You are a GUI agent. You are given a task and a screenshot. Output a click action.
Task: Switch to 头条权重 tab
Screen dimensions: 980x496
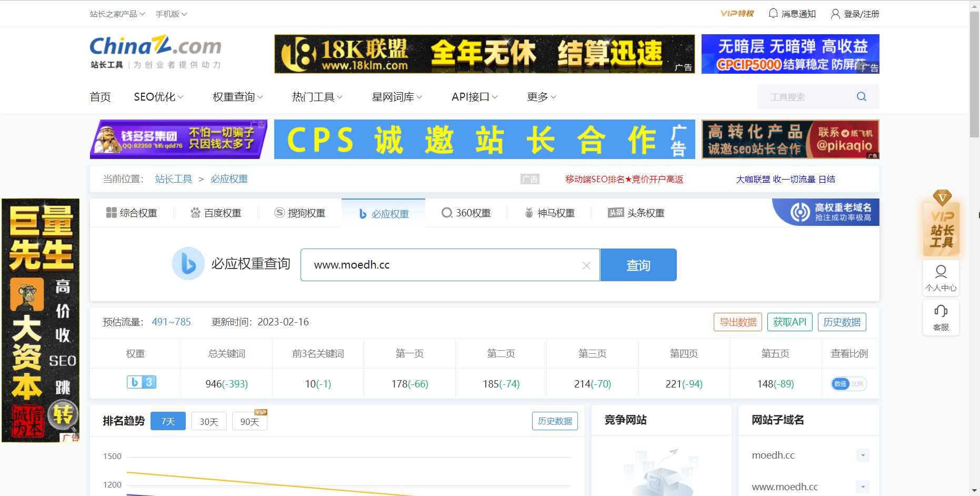[x=636, y=213]
